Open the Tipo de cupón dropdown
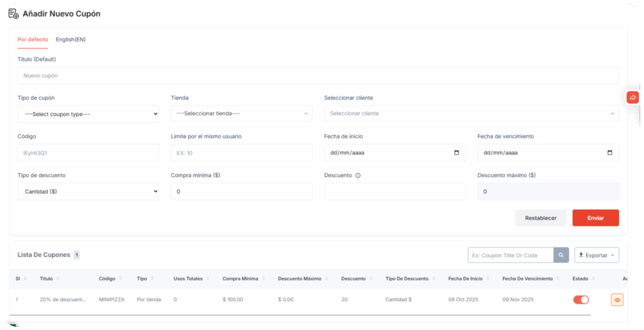644x330 pixels. 88,114
